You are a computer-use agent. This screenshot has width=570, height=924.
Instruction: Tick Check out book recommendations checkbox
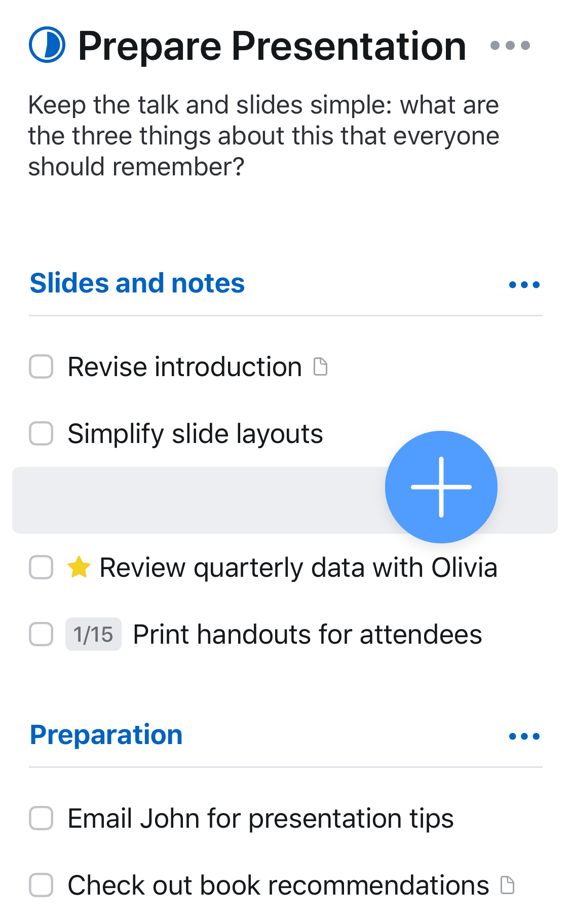[x=41, y=885]
